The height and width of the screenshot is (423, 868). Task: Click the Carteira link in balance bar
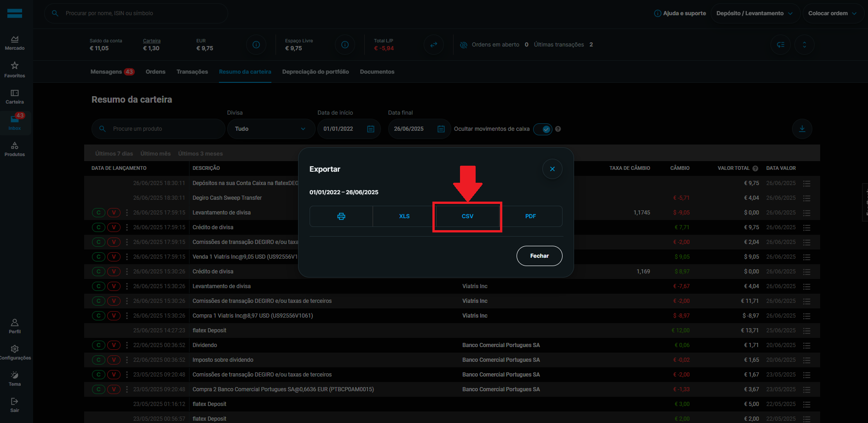152,41
